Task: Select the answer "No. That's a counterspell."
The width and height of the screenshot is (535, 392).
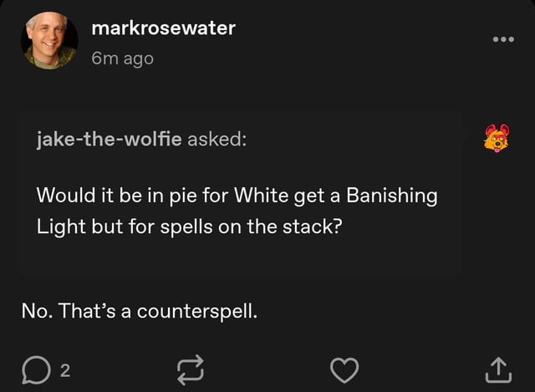Action: [x=139, y=313]
